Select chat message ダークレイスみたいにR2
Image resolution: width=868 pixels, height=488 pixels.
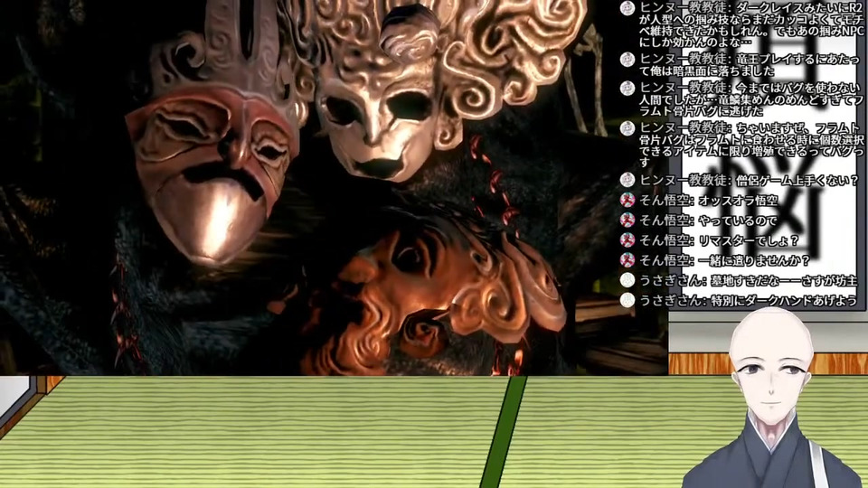751,25
